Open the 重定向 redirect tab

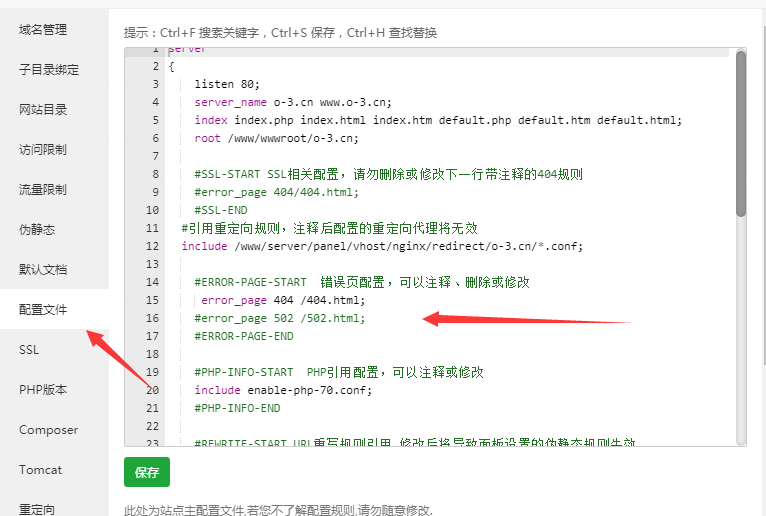[x=37, y=509]
